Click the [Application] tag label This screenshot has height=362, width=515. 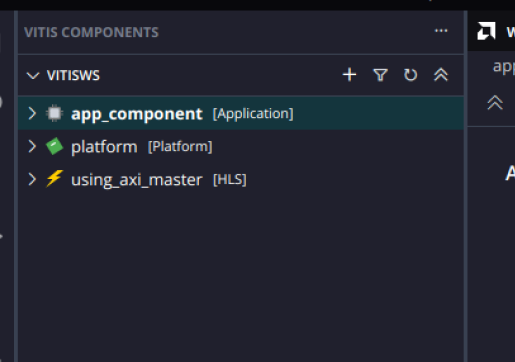[253, 114]
